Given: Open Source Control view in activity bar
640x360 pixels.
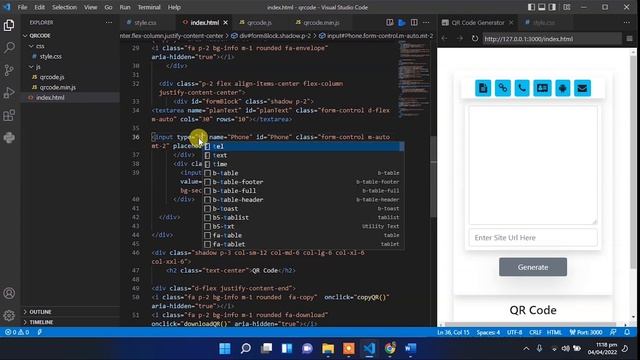Looking at the screenshot, I should (9, 70).
